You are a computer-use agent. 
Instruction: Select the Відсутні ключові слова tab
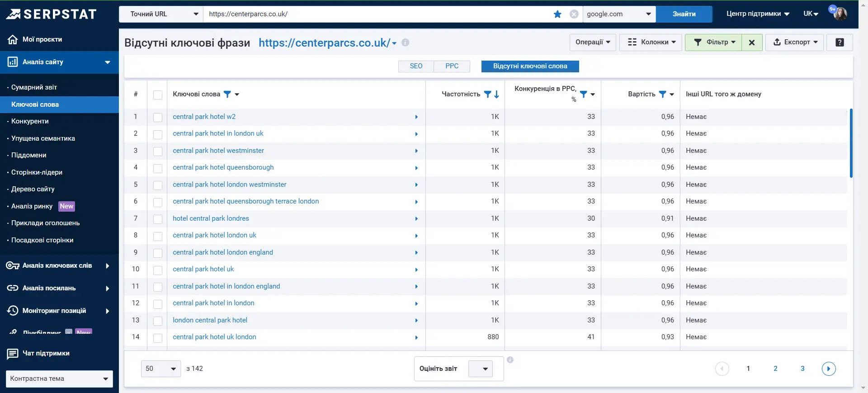tap(530, 66)
